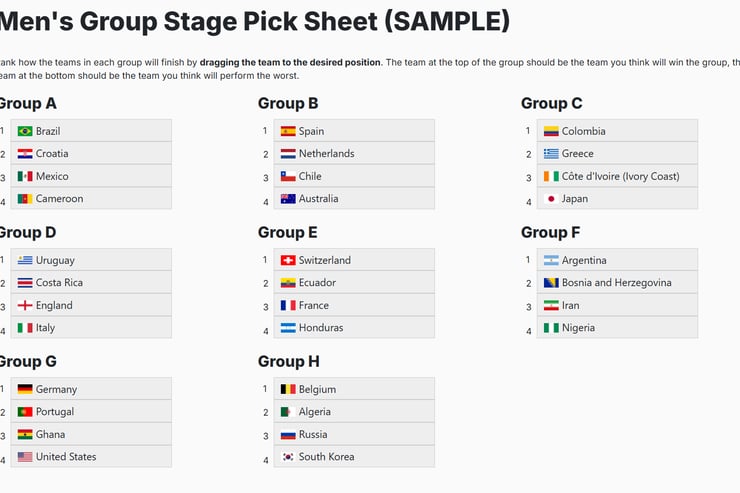Click the Argentina flag icon
Screen dimensions: 740x493
tap(551, 260)
